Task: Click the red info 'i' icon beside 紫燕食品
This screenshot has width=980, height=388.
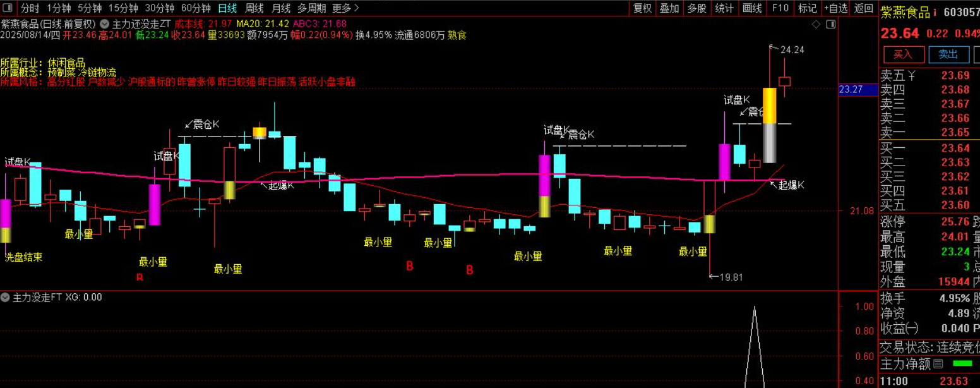Action: click(935, 13)
